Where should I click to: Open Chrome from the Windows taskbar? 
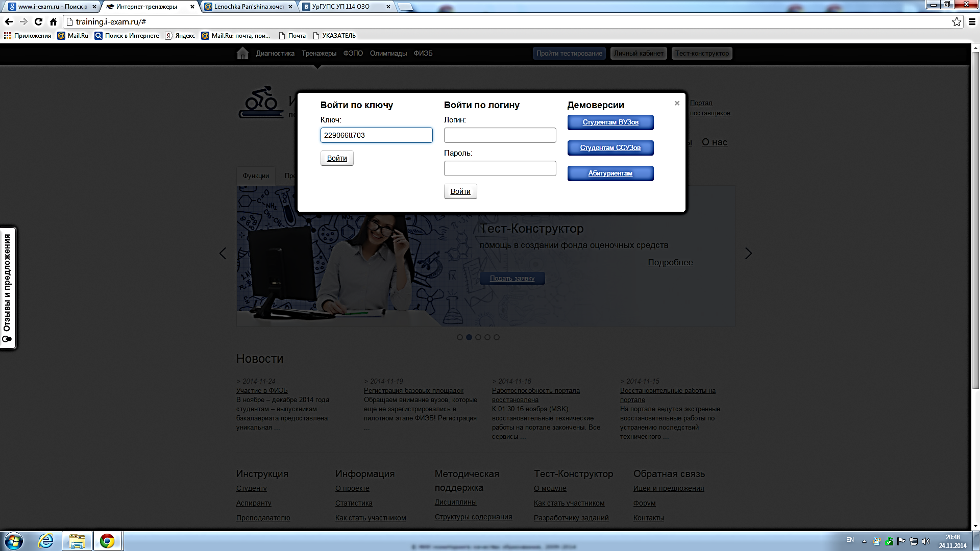107,541
